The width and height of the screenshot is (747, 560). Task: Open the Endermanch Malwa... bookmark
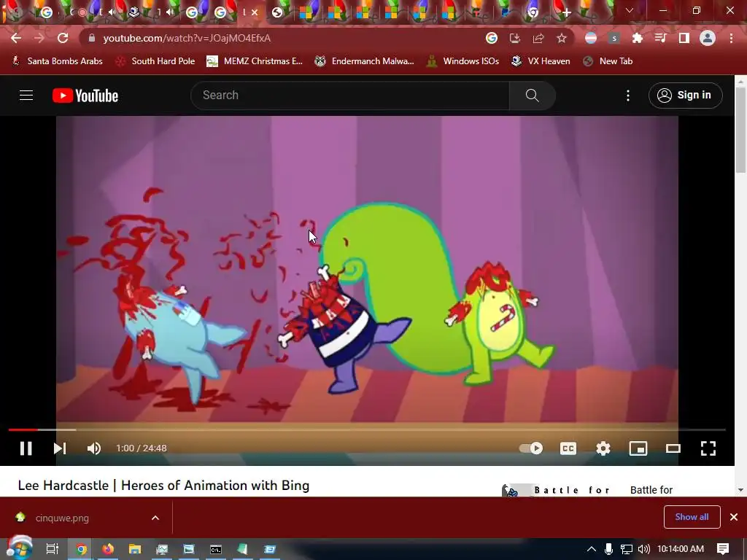point(365,61)
